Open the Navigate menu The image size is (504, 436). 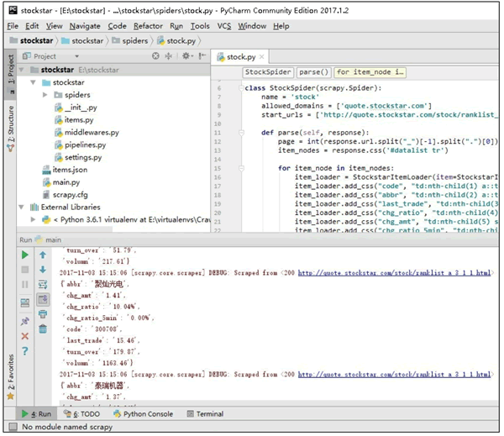coord(85,26)
